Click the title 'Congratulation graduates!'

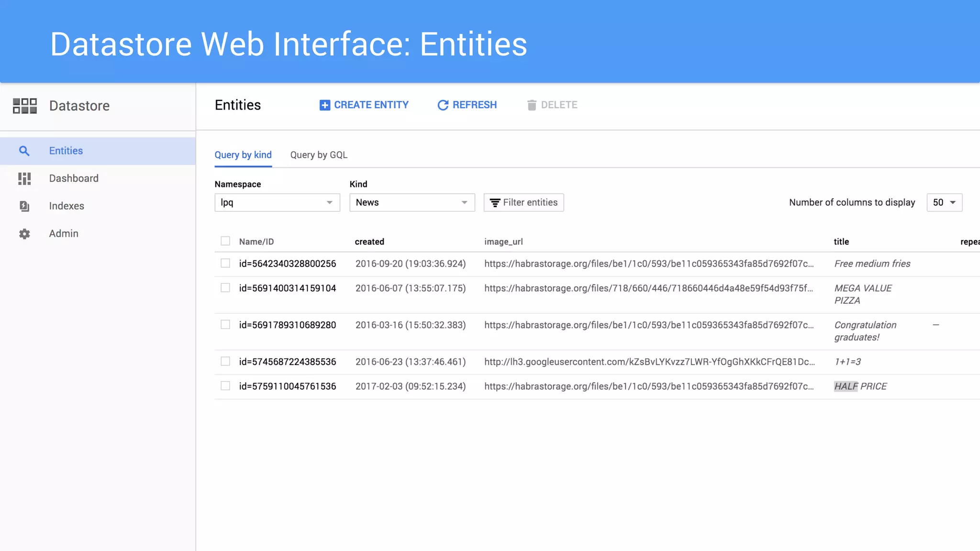tap(865, 331)
